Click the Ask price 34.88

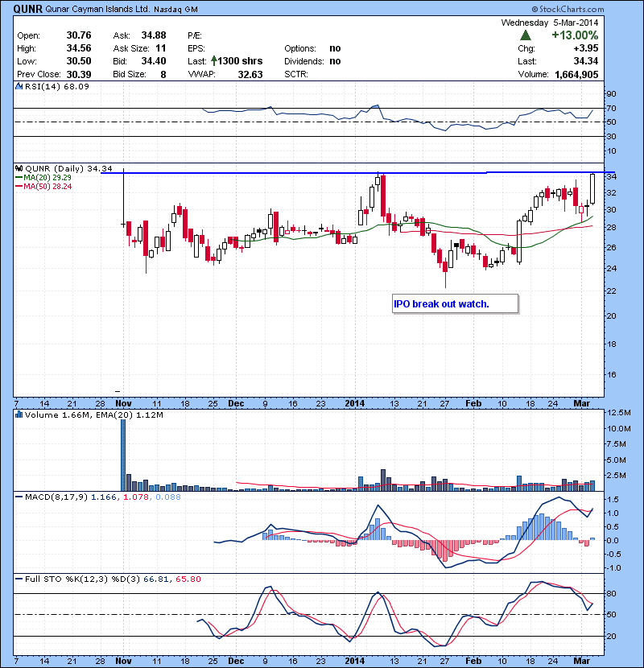154,35
